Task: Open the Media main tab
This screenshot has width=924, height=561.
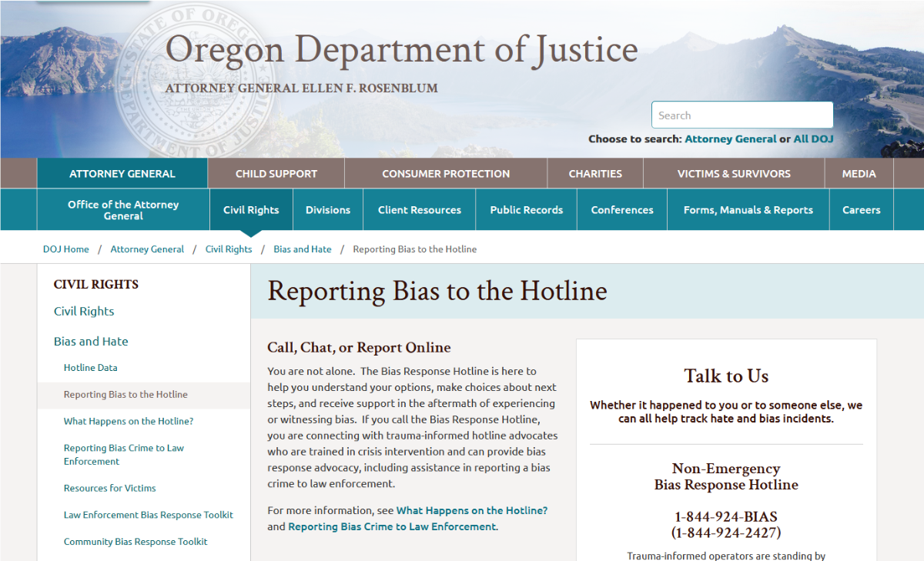Action: point(859,174)
